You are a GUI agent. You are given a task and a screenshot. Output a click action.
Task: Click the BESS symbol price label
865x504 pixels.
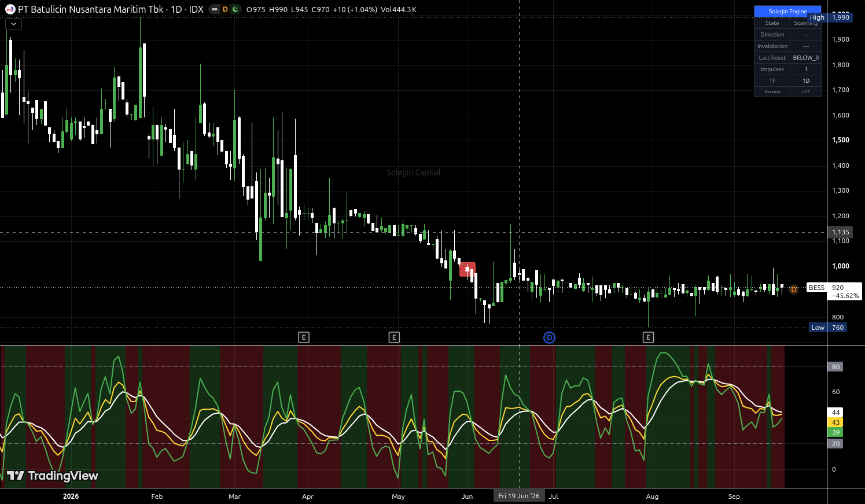pyautogui.click(x=816, y=288)
